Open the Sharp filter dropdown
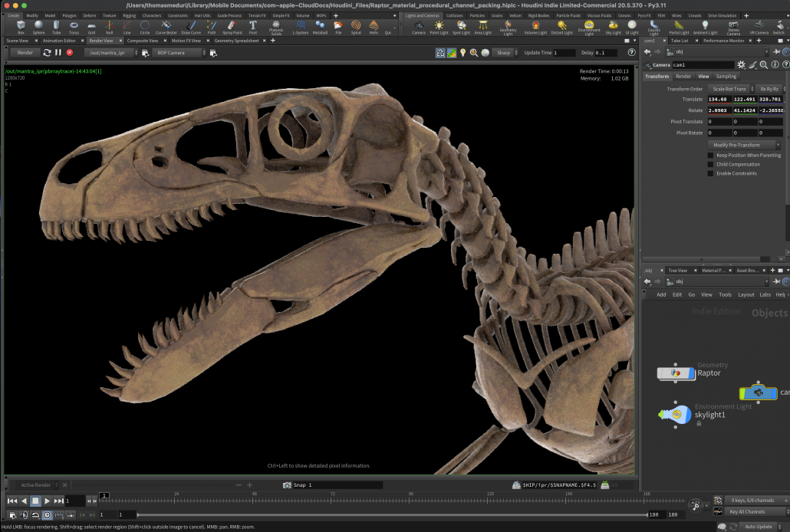 (505, 52)
